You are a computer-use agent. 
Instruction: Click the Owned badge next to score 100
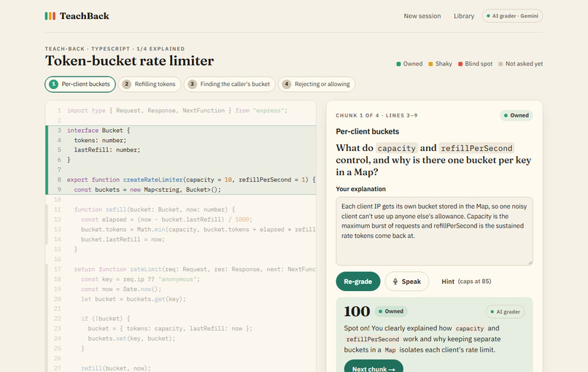[x=391, y=311]
